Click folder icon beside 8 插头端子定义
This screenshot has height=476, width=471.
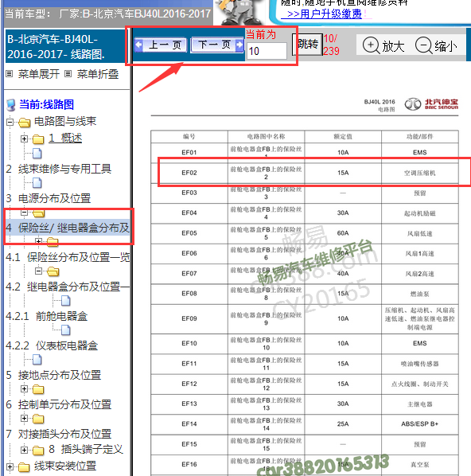point(38,451)
